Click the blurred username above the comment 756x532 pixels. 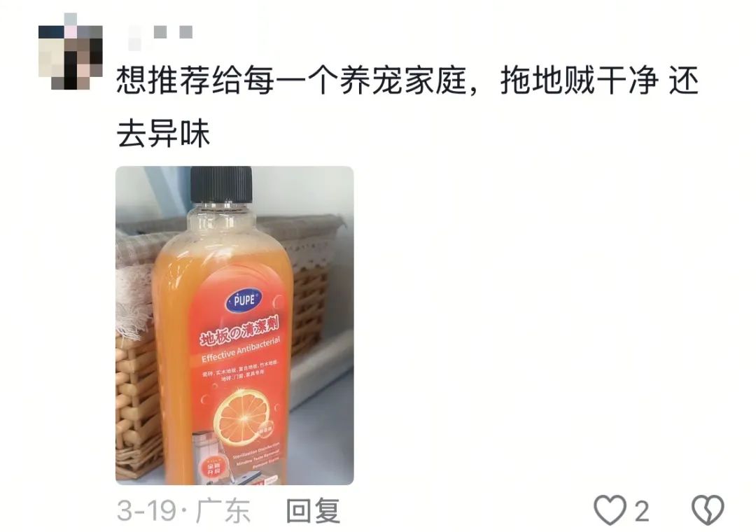[x=160, y=35]
